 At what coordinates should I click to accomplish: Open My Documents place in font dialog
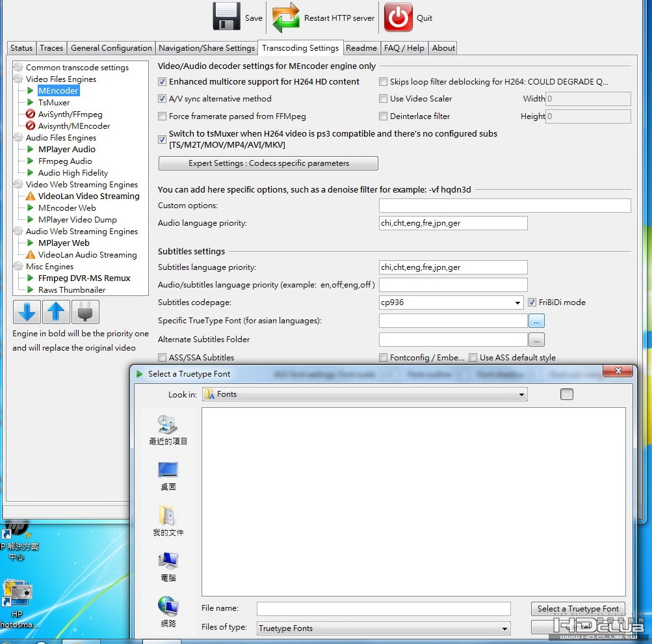(x=168, y=521)
